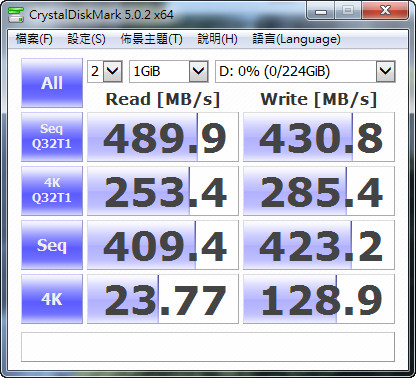The image size is (416, 378).
Task: Click the Seq write value 423.2
Action: [x=319, y=245]
